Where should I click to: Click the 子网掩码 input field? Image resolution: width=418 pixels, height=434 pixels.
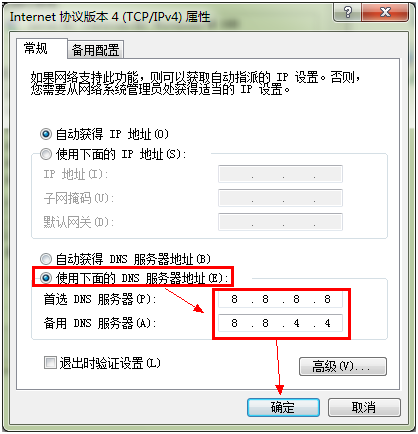pos(280,198)
